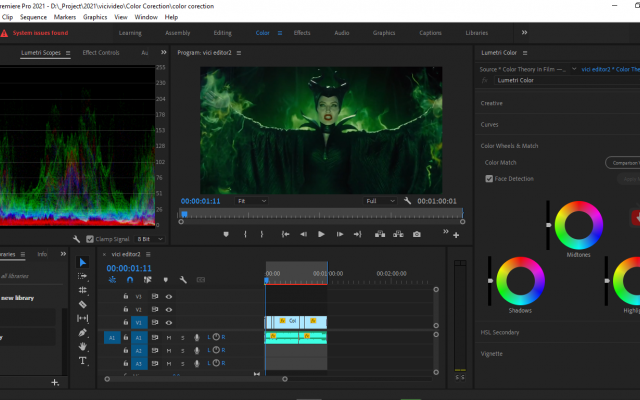Open vici editor2 timeline panel menu
Image resolution: width=640 pixels, height=400 pixels.
tap(148, 254)
